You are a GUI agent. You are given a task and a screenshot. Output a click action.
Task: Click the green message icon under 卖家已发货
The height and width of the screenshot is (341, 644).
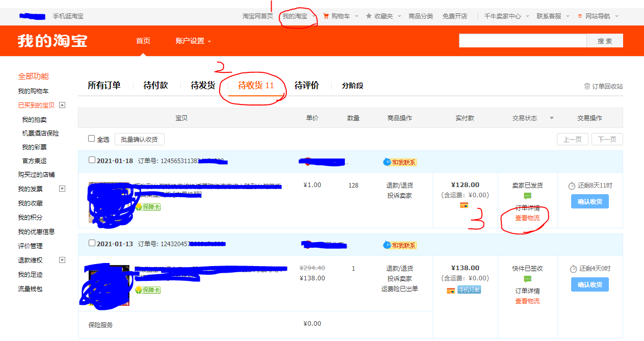tap(527, 196)
